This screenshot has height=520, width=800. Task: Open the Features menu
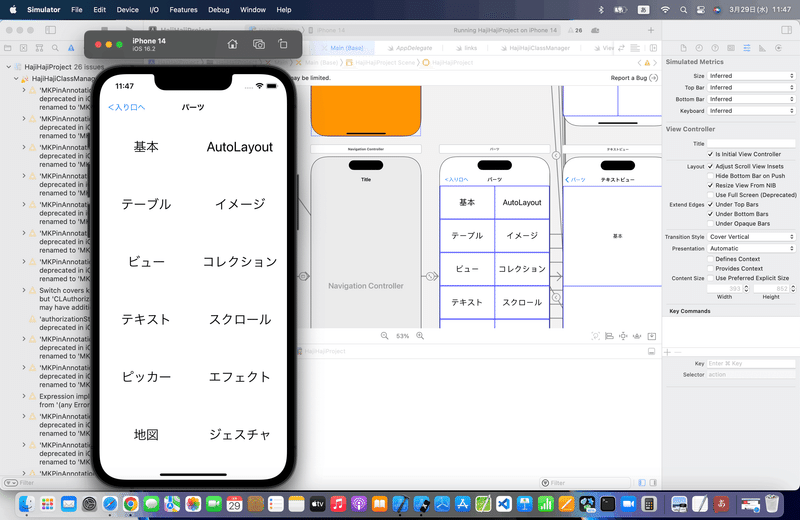click(x=183, y=10)
